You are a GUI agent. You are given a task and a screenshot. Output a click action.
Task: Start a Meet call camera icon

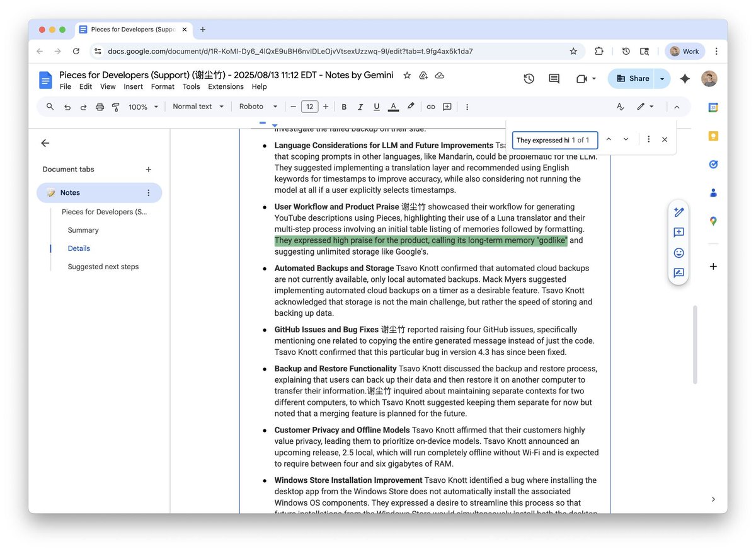tap(581, 79)
